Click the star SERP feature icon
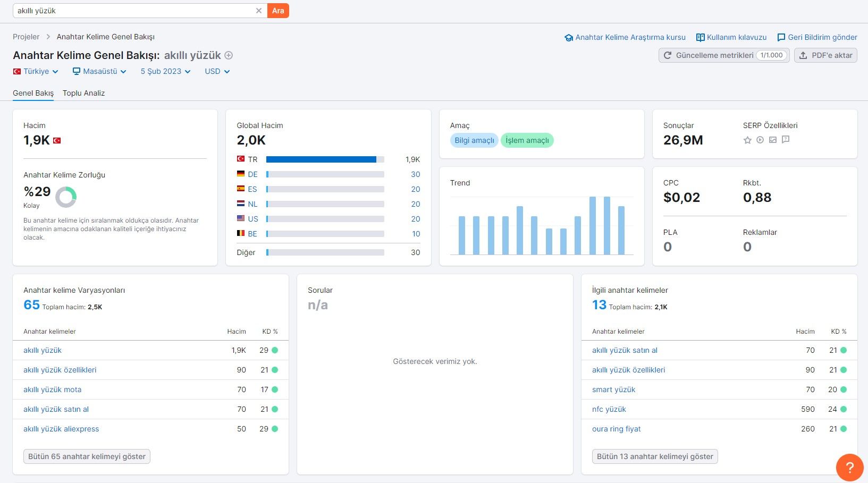The image size is (868, 483). point(747,140)
